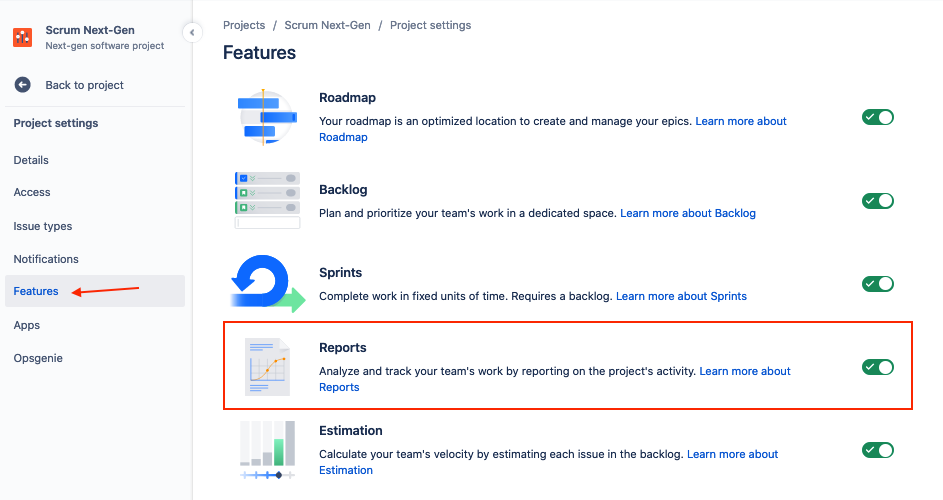943x500 pixels.
Task: Switch off the Sprints toggle
Action: click(877, 284)
